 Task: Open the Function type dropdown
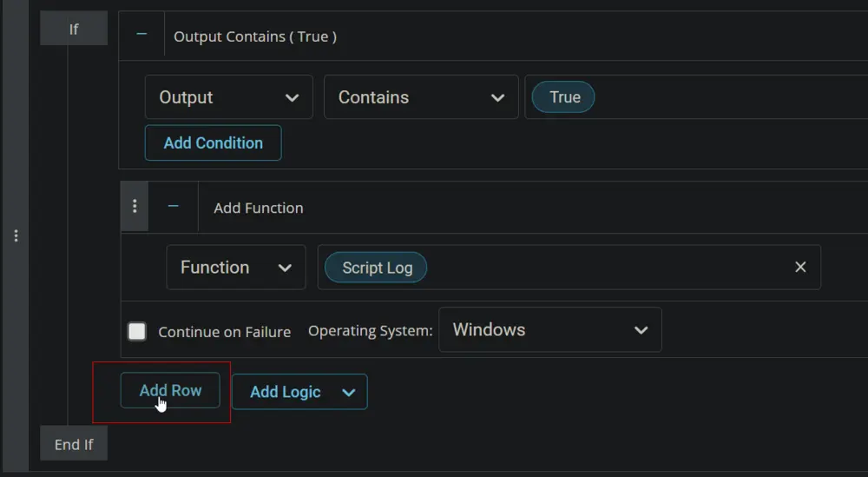point(236,267)
